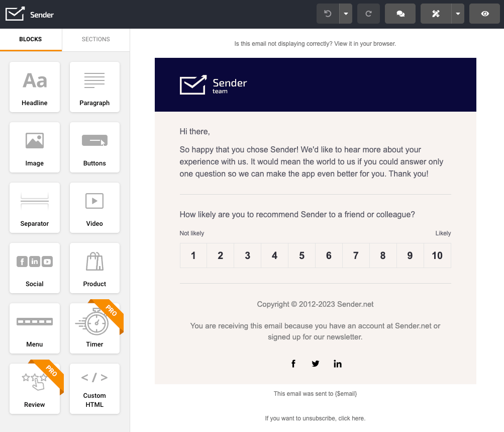This screenshot has width=504, height=432.
Task: Switch to the SECTIONS tab
Action: [96, 39]
